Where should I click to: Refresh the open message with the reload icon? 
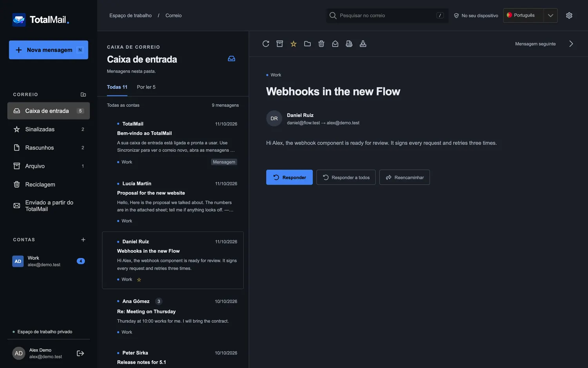click(x=266, y=44)
